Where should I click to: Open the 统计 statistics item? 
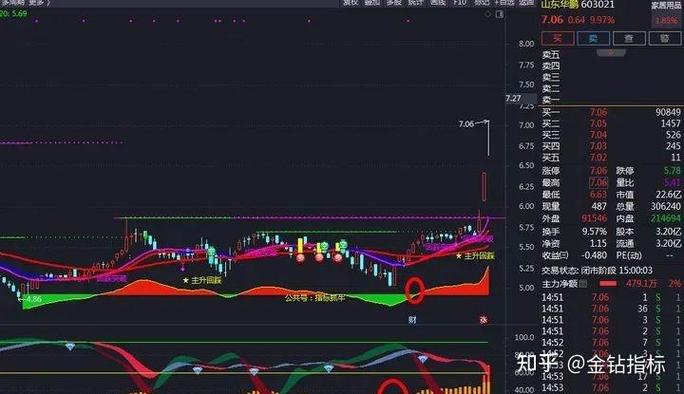416,3
